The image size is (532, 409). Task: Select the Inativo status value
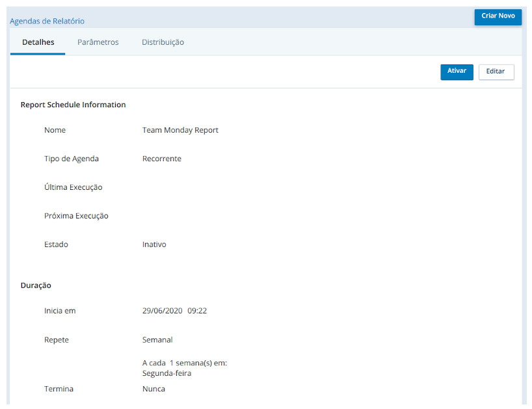coord(154,244)
